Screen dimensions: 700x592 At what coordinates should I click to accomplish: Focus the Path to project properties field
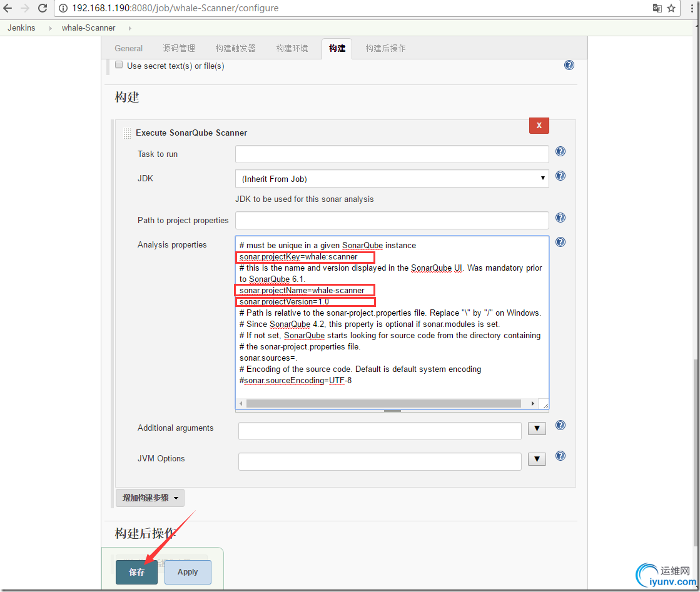click(x=392, y=221)
